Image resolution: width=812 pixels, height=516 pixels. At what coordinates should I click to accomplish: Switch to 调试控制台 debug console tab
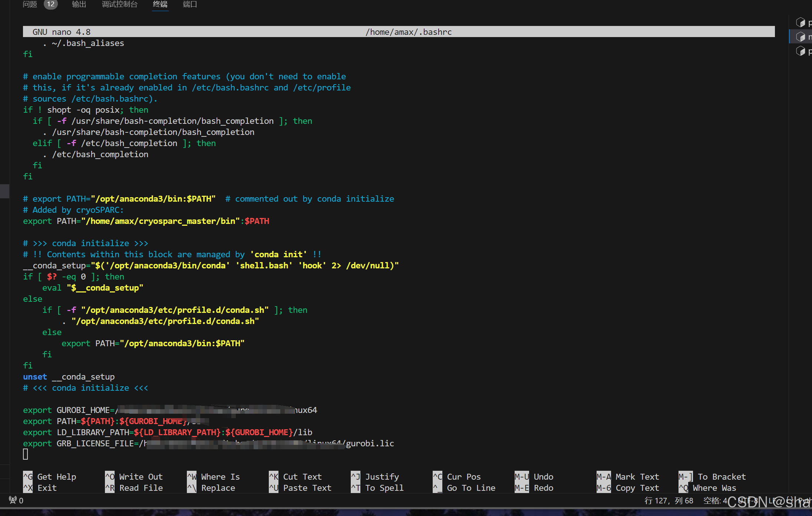coord(119,4)
